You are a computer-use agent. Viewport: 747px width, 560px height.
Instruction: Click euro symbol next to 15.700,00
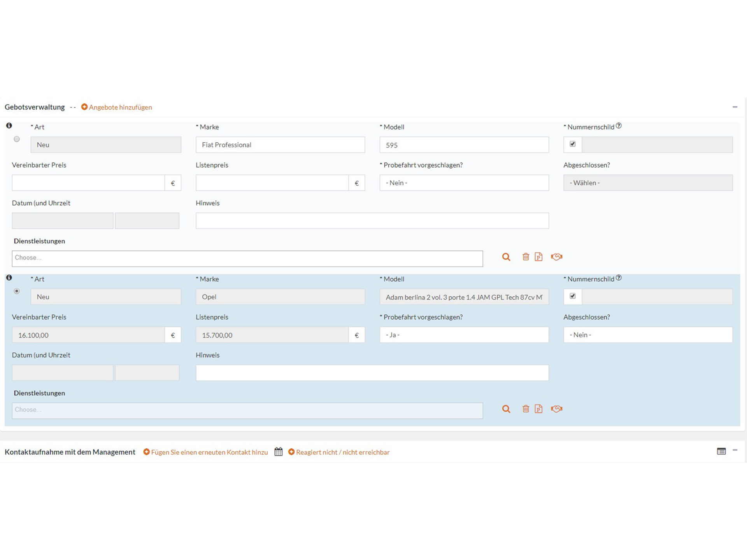coord(357,335)
